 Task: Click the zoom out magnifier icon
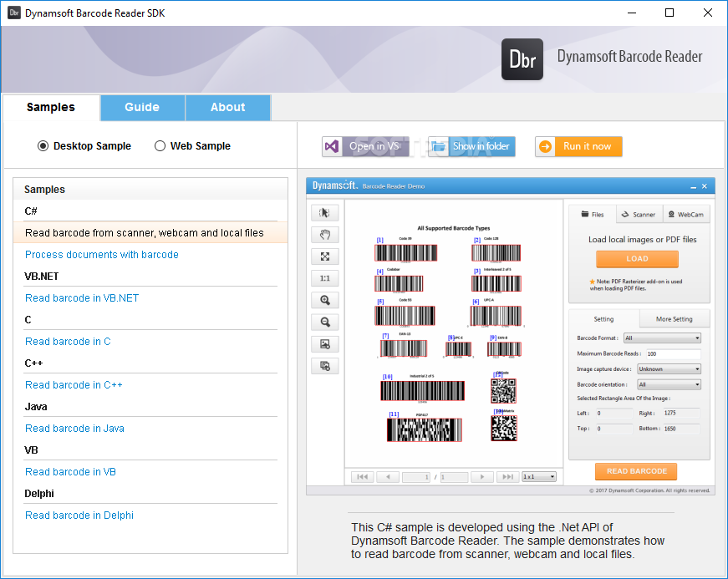point(324,322)
